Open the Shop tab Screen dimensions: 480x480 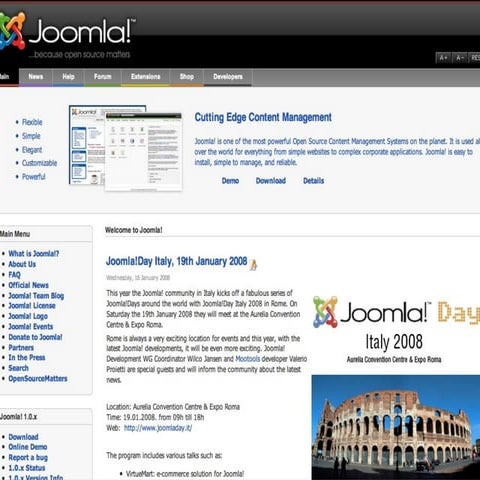click(187, 77)
